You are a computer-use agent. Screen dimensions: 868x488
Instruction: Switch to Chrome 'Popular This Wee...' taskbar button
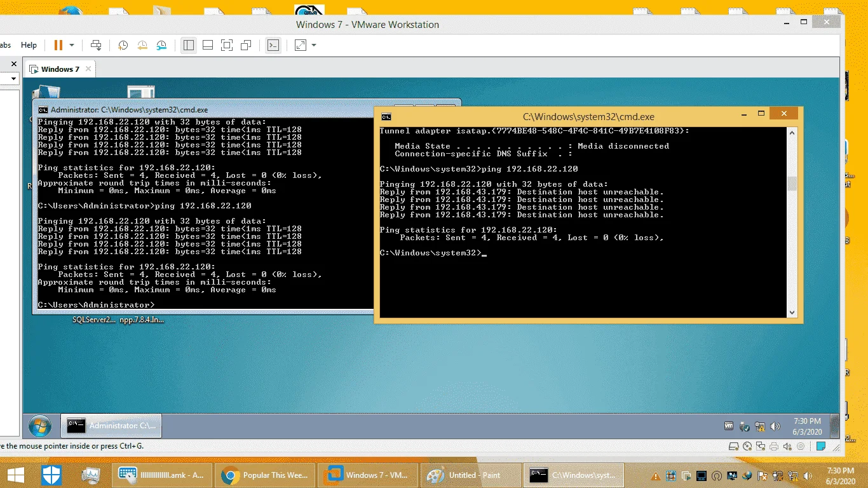point(264,475)
